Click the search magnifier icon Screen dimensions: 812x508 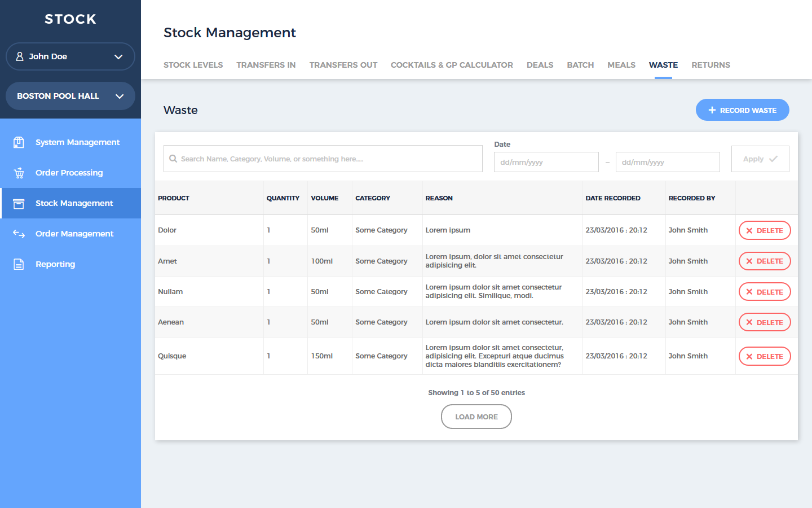point(173,159)
